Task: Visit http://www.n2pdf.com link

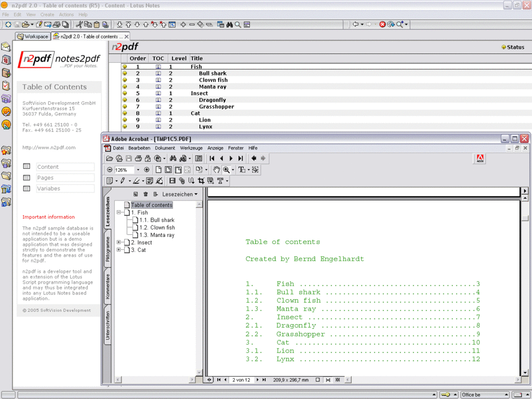Action: 49,148
